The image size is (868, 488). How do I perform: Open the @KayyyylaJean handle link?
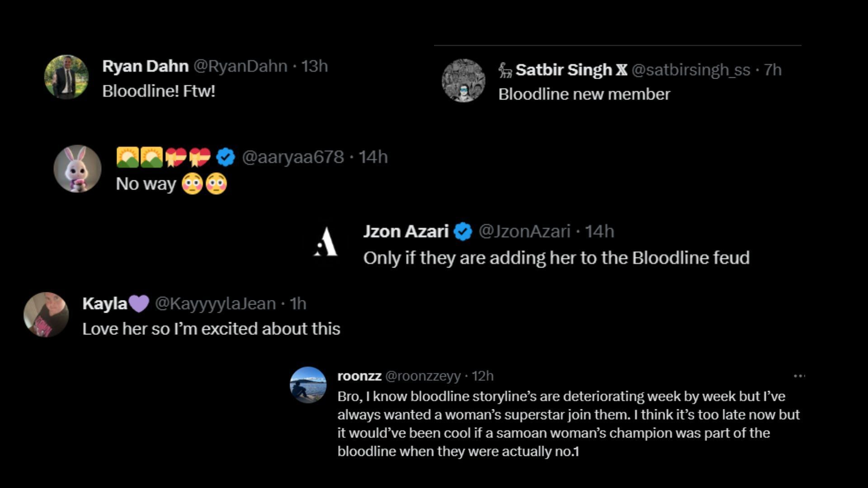click(x=215, y=304)
